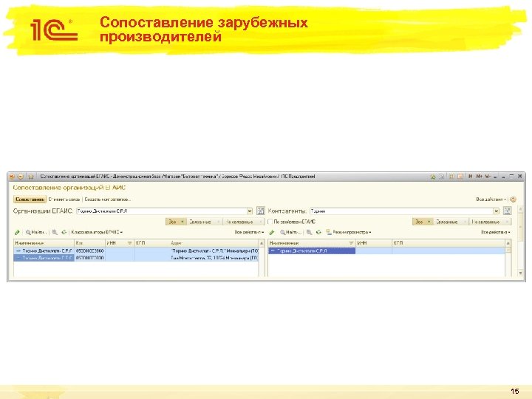This screenshot has height=399, width=532.
Task: Select Не связанные filter for Контрагенты list
Action: point(491,222)
